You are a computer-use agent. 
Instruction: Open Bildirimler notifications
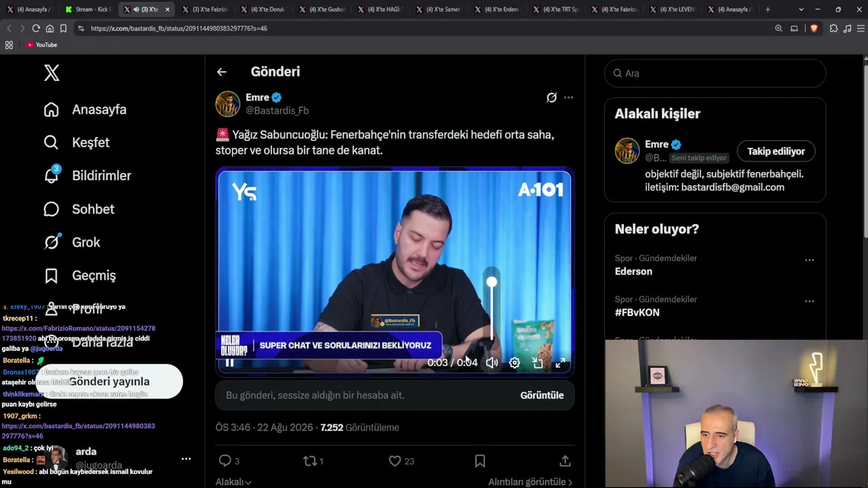[87, 176]
